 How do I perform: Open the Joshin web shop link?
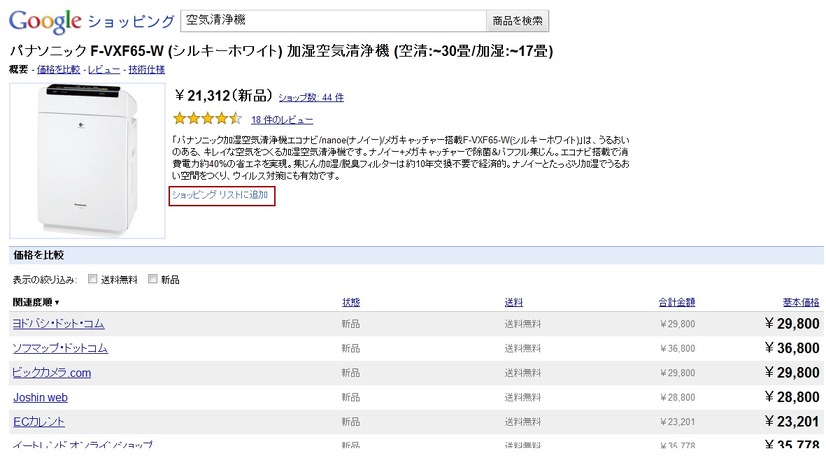[x=41, y=397]
